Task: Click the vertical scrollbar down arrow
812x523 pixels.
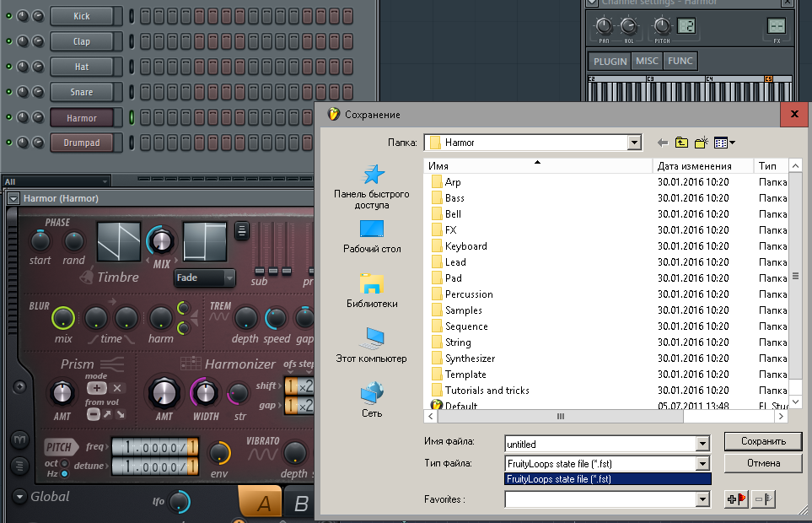Action: 795,402
